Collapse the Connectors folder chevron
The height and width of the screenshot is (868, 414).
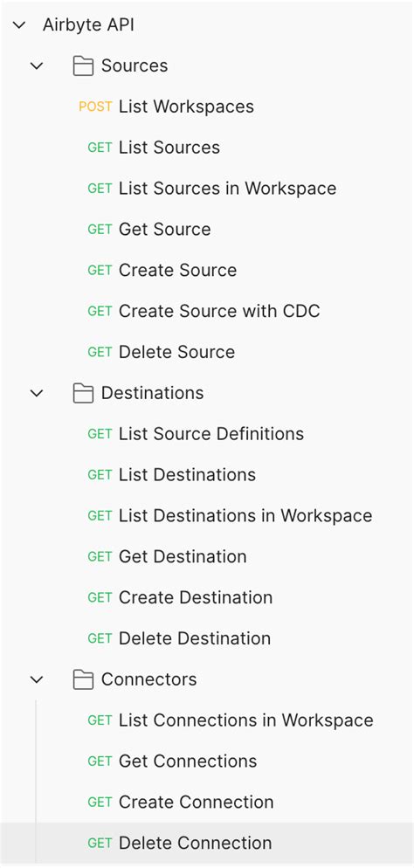37,679
